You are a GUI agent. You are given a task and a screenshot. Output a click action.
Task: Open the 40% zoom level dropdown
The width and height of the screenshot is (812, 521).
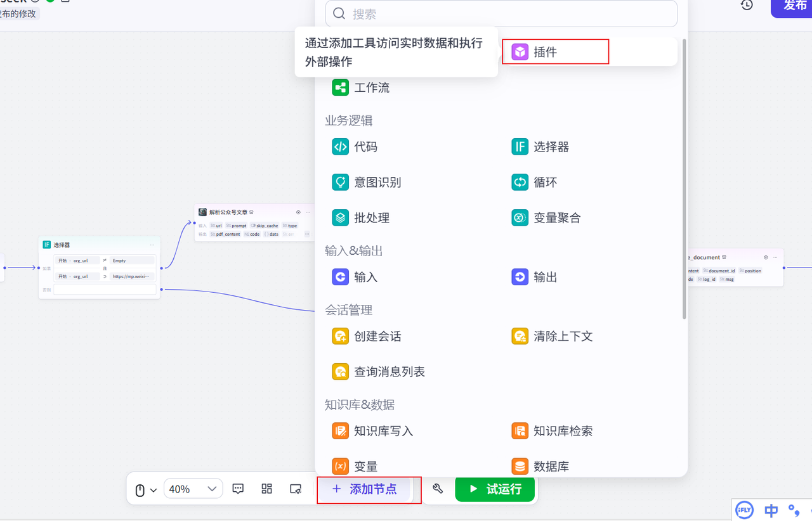tap(193, 489)
